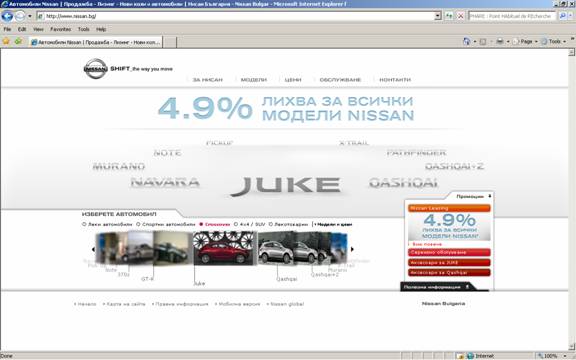Open the File menu
This screenshot has width=576, height=360.
coord(7,29)
